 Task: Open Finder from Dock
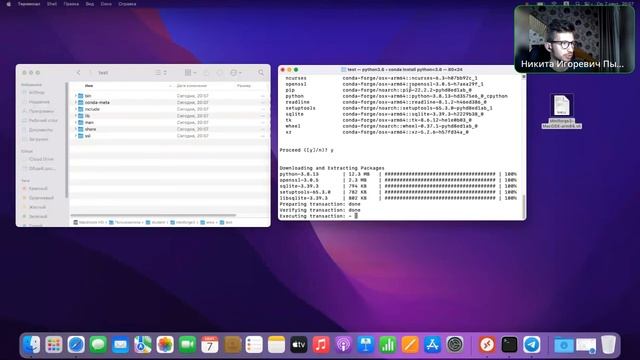(x=31, y=345)
